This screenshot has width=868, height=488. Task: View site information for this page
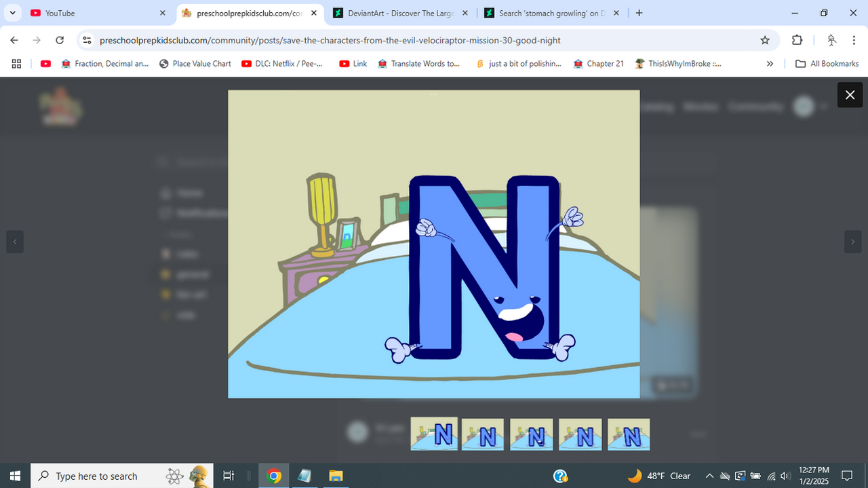(87, 40)
